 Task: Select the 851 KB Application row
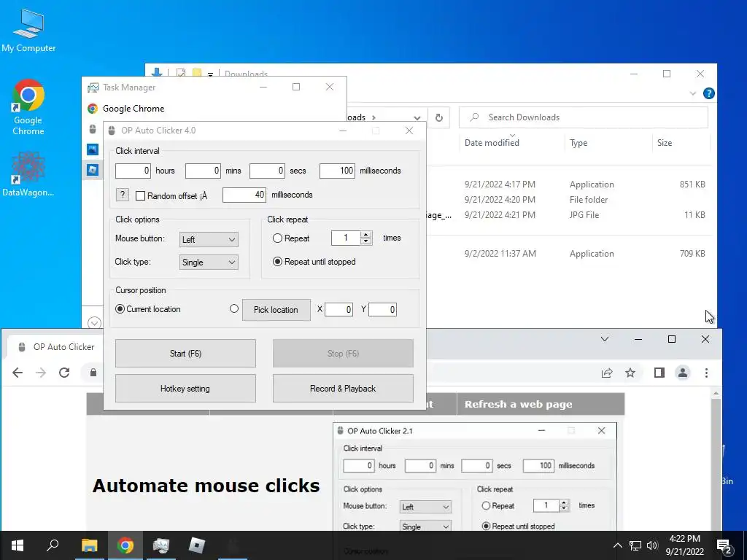(569, 184)
